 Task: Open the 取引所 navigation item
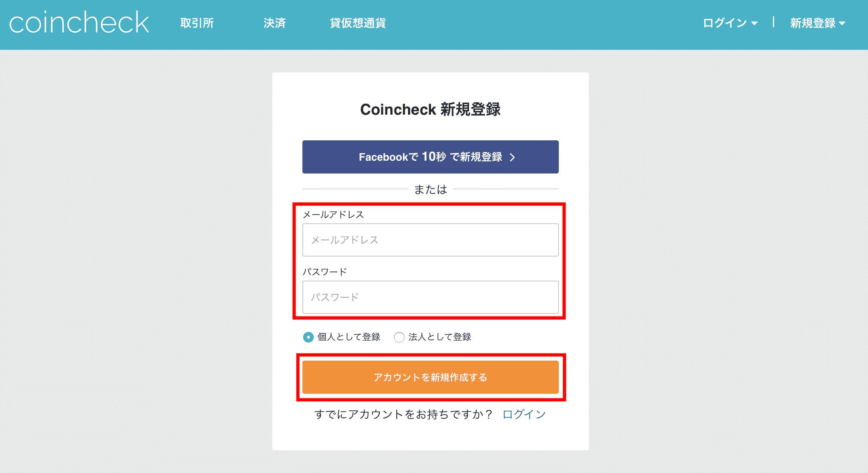tap(197, 23)
